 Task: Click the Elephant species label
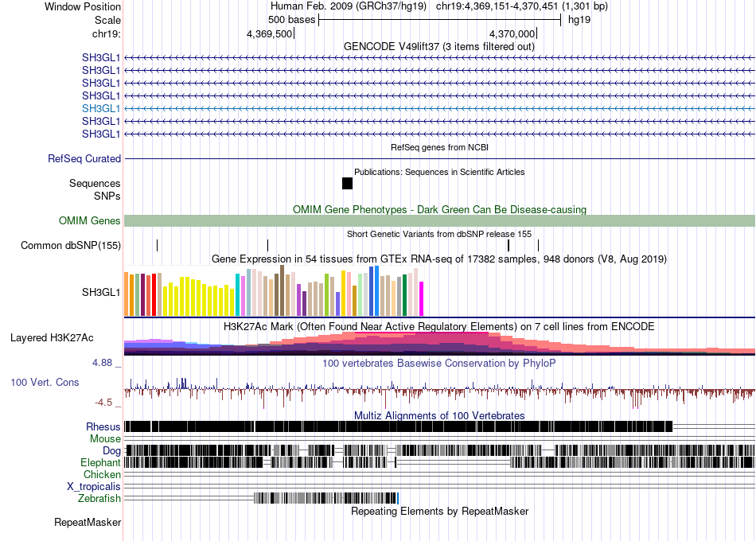tap(100, 462)
